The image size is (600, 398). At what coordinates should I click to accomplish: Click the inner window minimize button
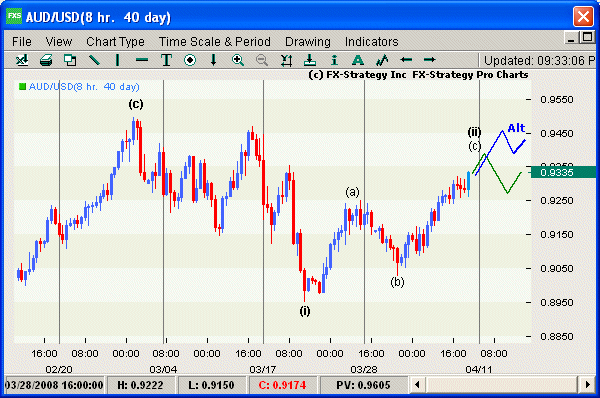571,38
